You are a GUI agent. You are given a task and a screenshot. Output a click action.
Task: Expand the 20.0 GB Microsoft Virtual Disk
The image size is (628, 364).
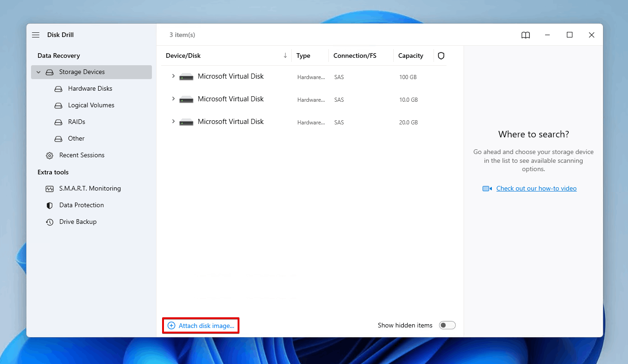[x=174, y=122]
